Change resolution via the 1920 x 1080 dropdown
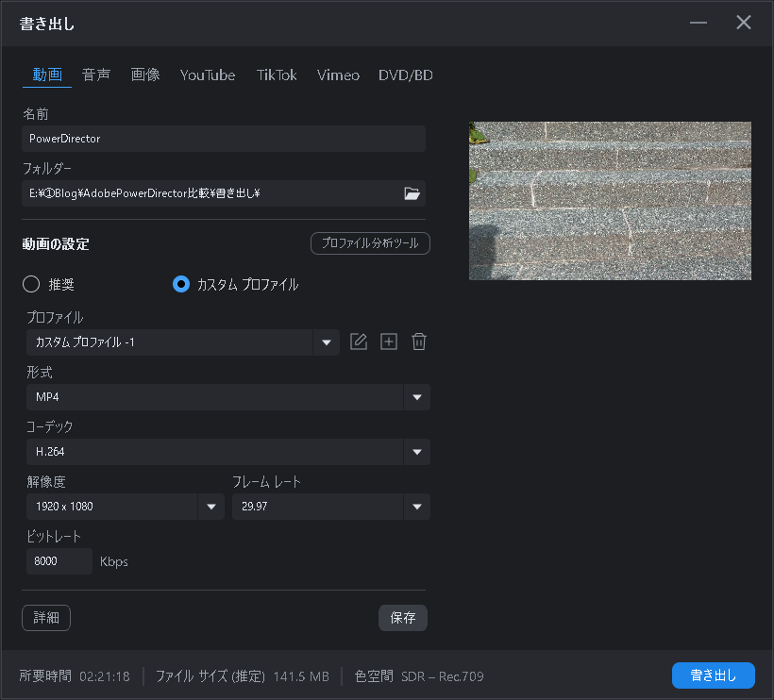Image resolution: width=774 pixels, height=700 pixels. [x=210, y=507]
